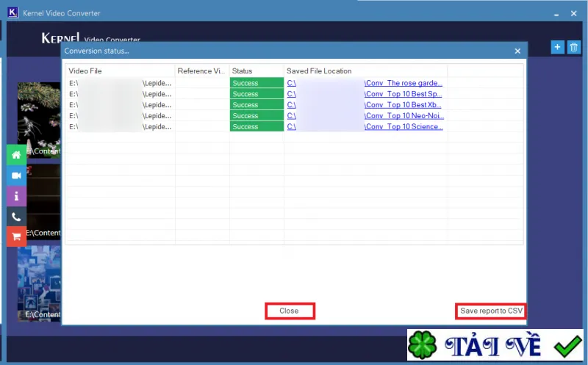
Task: Click the plus add-file icon
Action: pyautogui.click(x=557, y=47)
